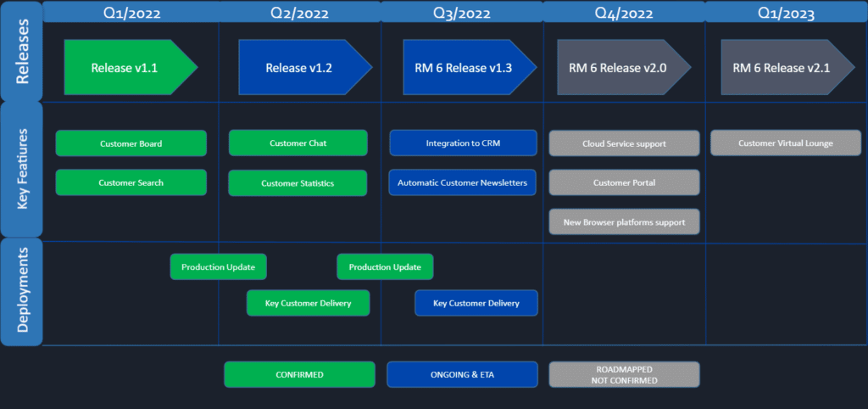Select the Q1/2022 column header
Image resolution: width=868 pixels, height=409 pixels.
point(131,12)
